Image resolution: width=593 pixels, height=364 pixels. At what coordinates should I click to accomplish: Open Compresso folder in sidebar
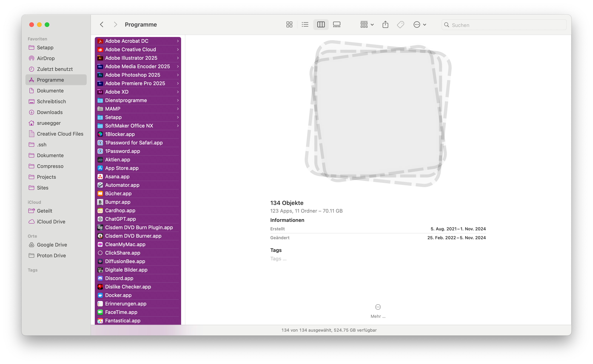56,166
